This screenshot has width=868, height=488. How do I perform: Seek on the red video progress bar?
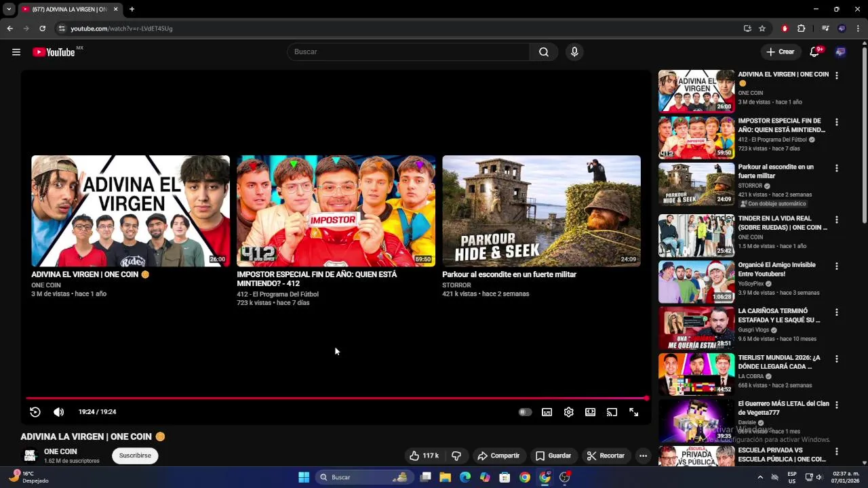click(337, 398)
